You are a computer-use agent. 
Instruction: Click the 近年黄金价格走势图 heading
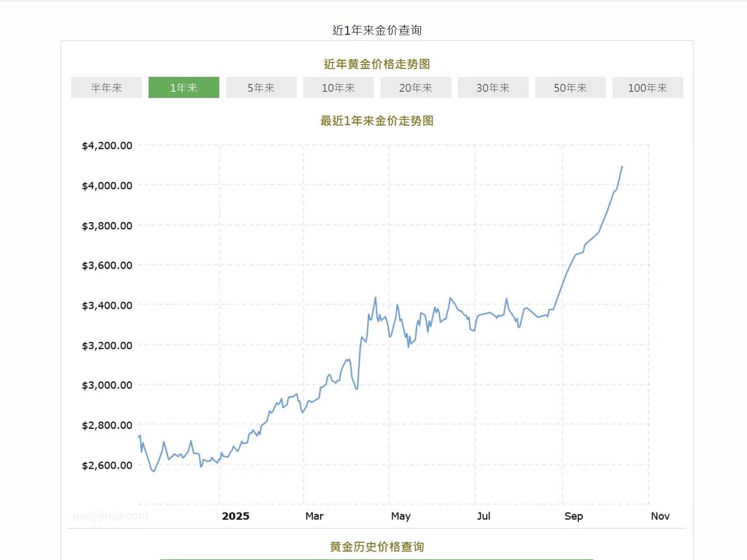[377, 64]
